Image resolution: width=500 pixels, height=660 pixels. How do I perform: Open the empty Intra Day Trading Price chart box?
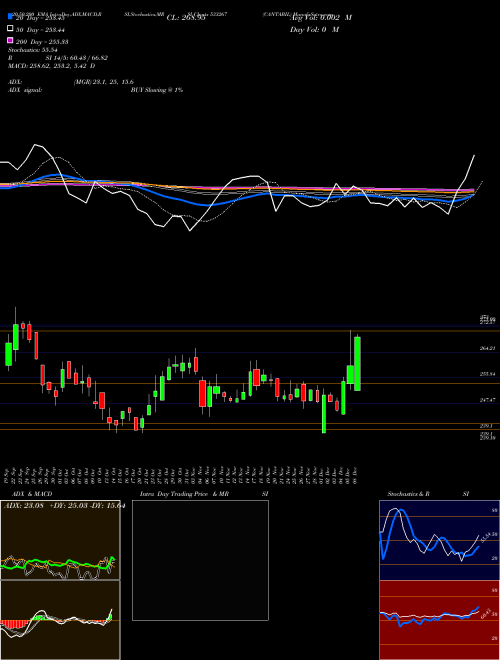point(200,560)
